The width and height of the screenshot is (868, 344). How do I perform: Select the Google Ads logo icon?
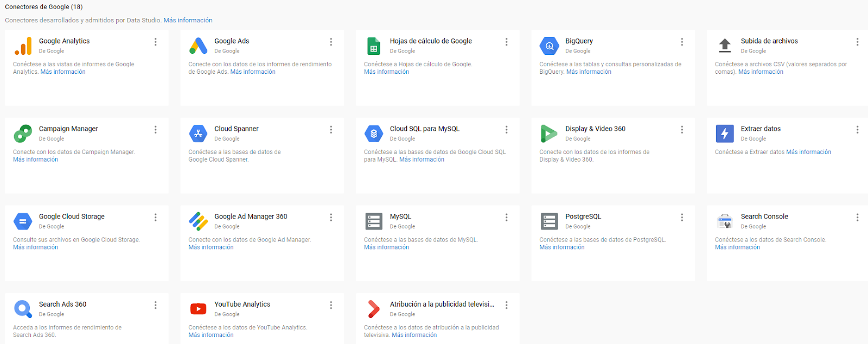pos(199,46)
